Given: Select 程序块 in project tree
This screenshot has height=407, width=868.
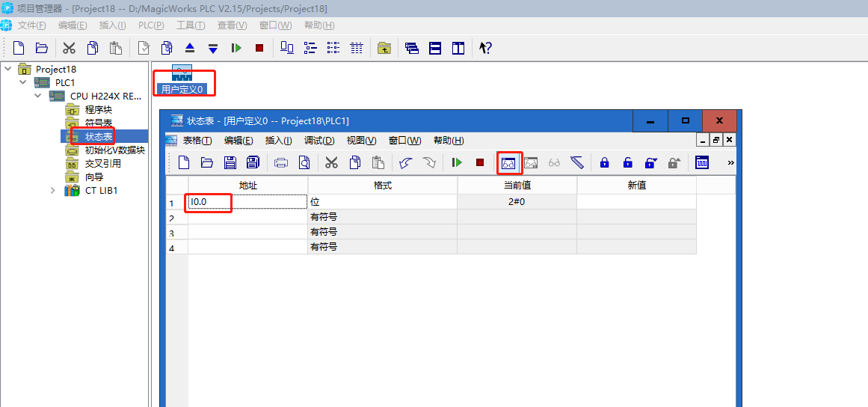Looking at the screenshot, I should [99, 110].
